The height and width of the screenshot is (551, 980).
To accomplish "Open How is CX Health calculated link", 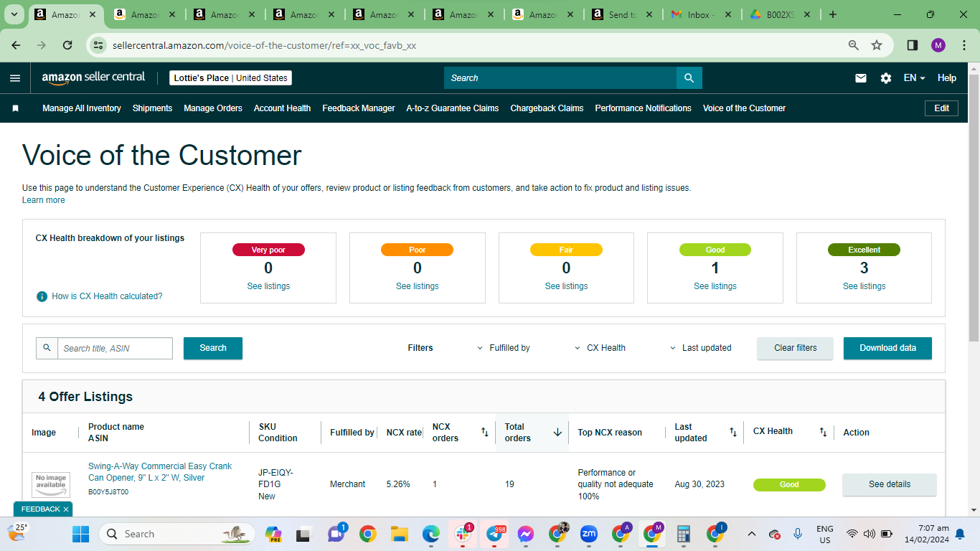I will click(x=107, y=296).
